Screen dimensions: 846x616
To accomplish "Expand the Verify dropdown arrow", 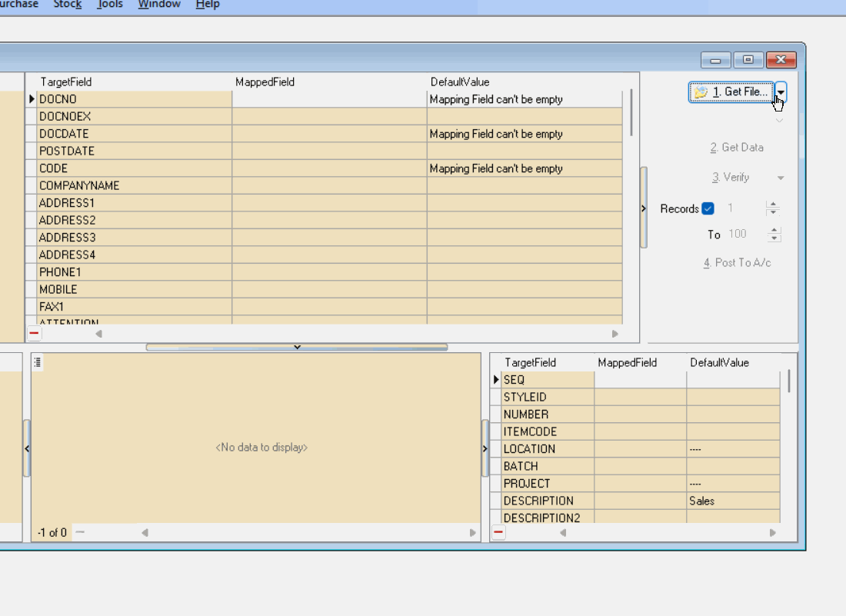I will [x=781, y=178].
